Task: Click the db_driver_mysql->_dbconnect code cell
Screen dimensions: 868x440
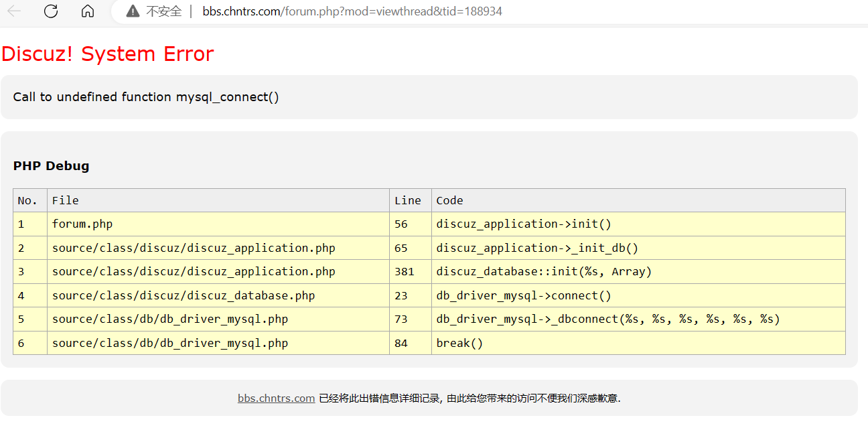Action: click(608, 319)
